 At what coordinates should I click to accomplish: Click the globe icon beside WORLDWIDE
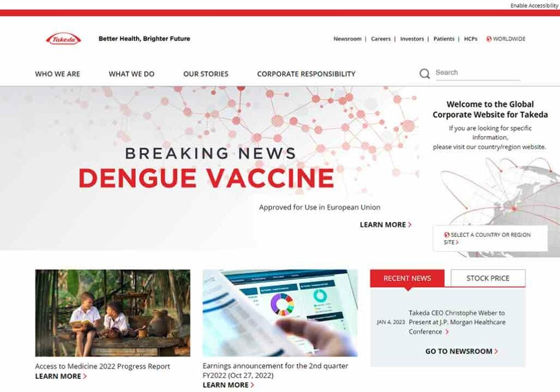[x=489, y=39]
